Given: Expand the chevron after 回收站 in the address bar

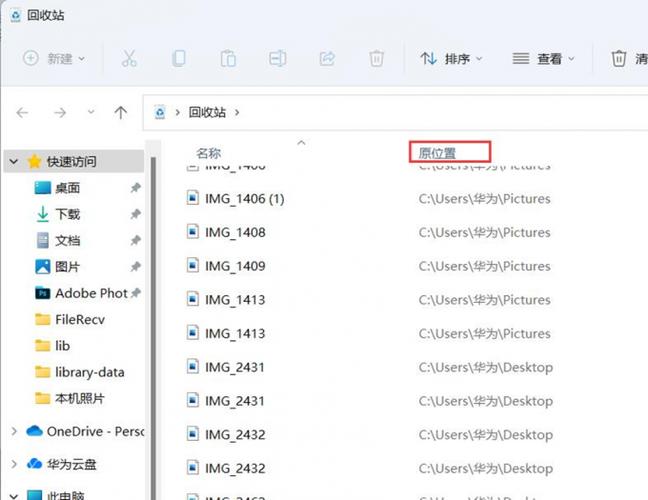Looking at the screenshot, I should tap(237, 112).
